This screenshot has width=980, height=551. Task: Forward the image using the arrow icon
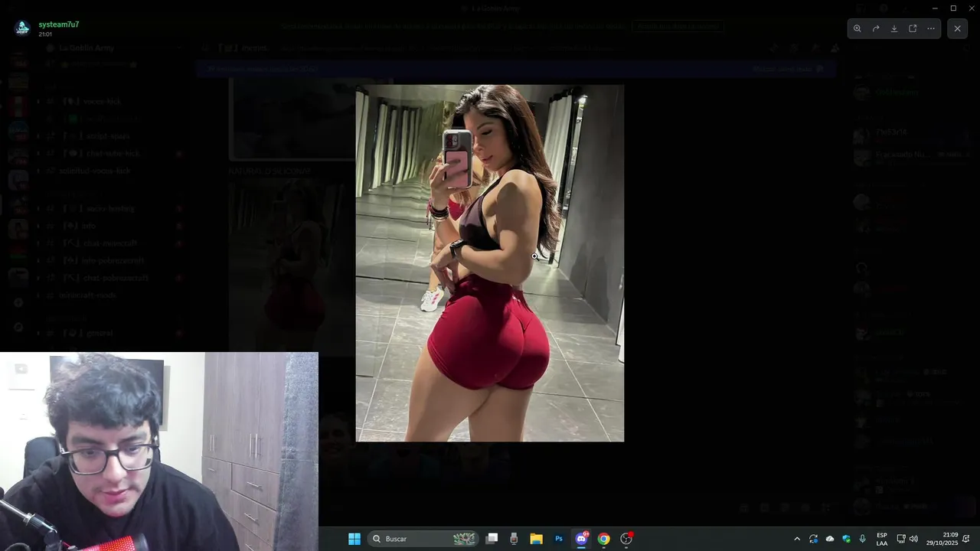coord(876,28)
